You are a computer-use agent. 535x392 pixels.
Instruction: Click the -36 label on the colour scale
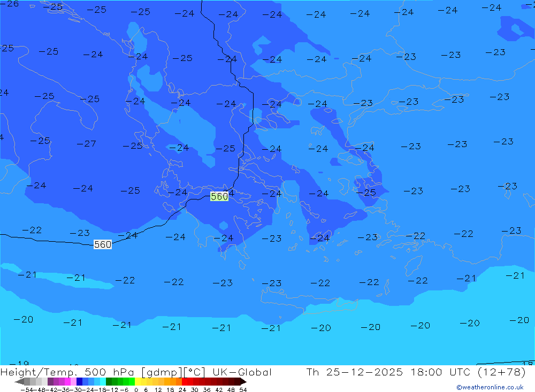(64, 390)
